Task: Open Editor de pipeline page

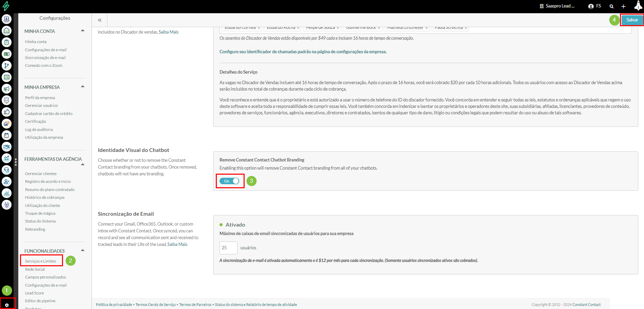Action: tap(40, 301)
